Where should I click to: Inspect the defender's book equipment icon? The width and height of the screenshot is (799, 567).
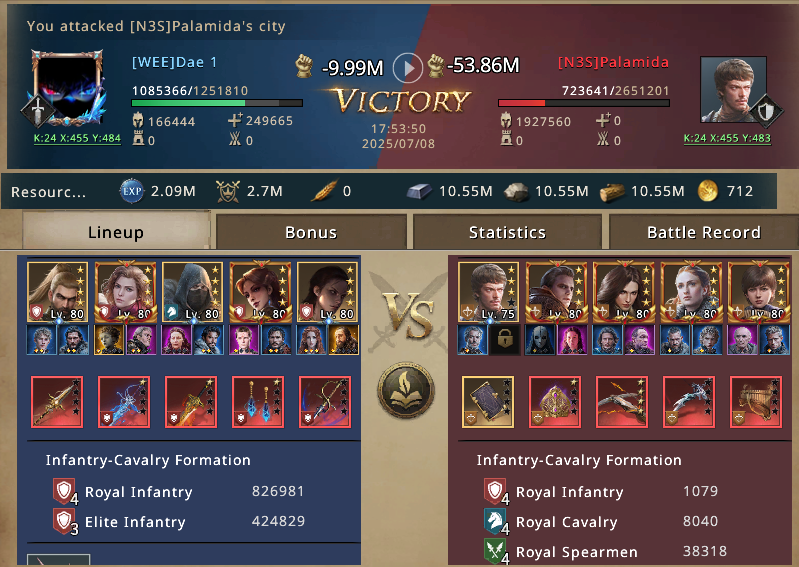pos(488,402)
